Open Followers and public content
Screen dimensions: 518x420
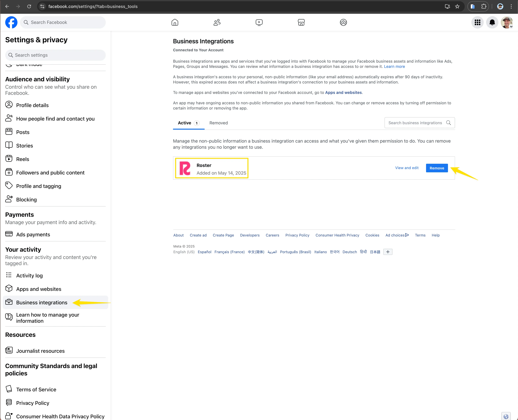pyautogui.click(x=55, y=172)
